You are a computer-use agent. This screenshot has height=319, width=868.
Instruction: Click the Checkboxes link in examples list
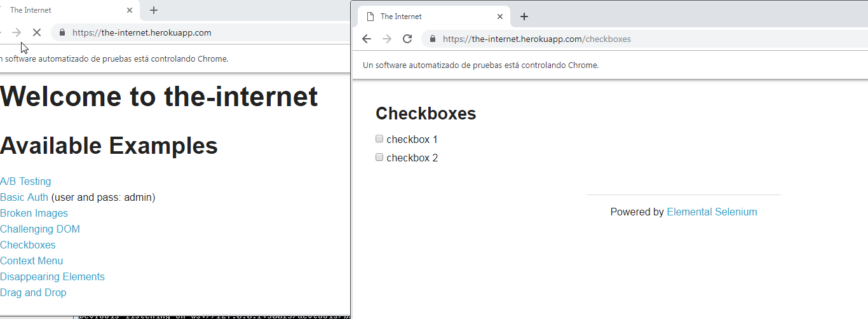[x=28, y=245]
